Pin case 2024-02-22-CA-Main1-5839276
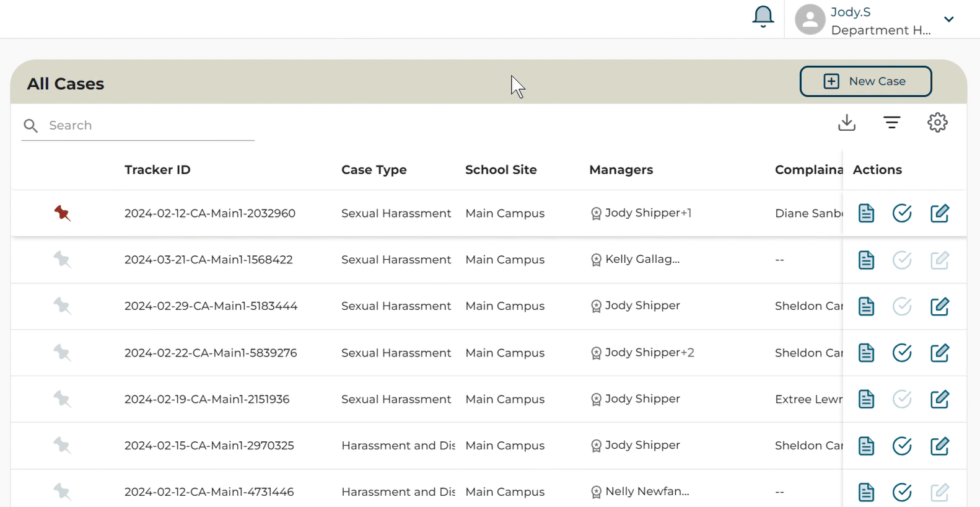The height and width of the screenshot is (507, 980). pos(62,353)
